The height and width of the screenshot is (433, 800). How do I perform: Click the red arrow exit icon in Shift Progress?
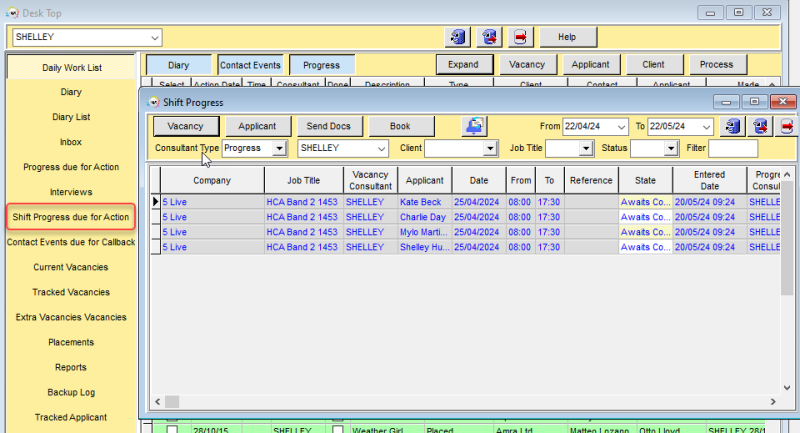787,126
